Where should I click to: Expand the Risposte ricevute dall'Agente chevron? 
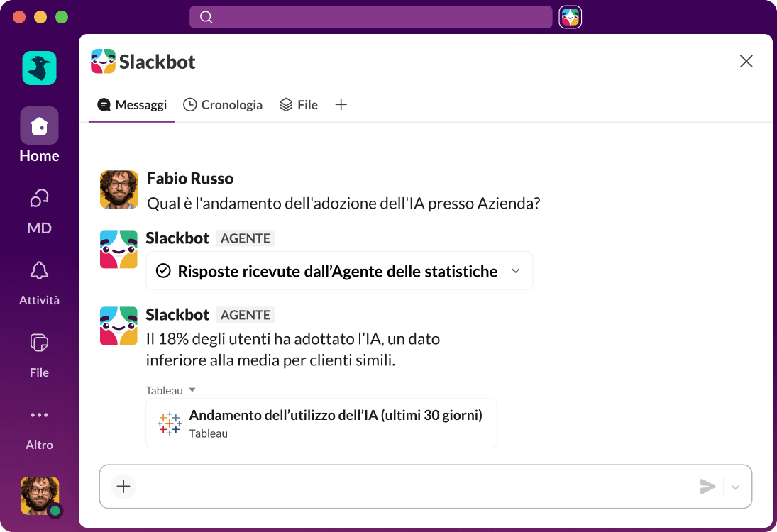[x=516, y=270]
